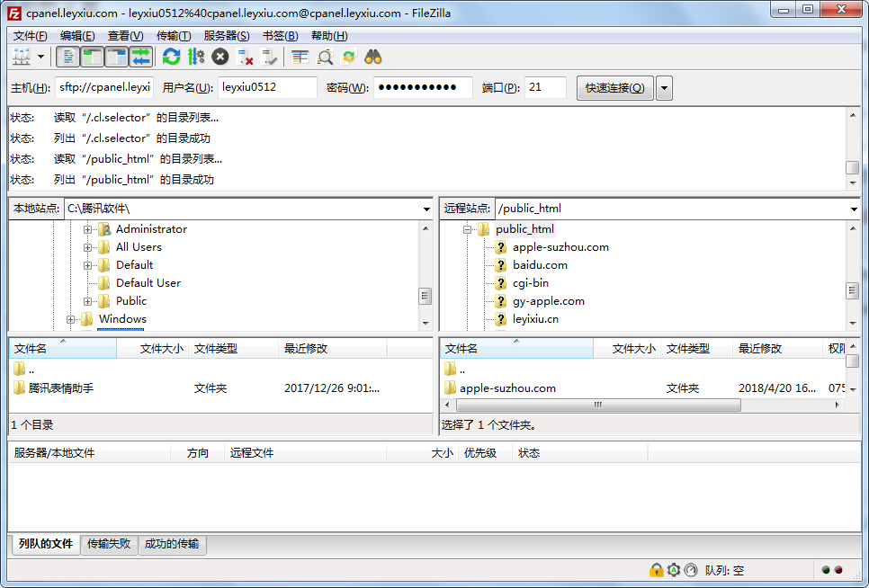869x588 pixels.
Task: Open the local site path dropdown
Action: pyautogui.click(x=426, y=209)
